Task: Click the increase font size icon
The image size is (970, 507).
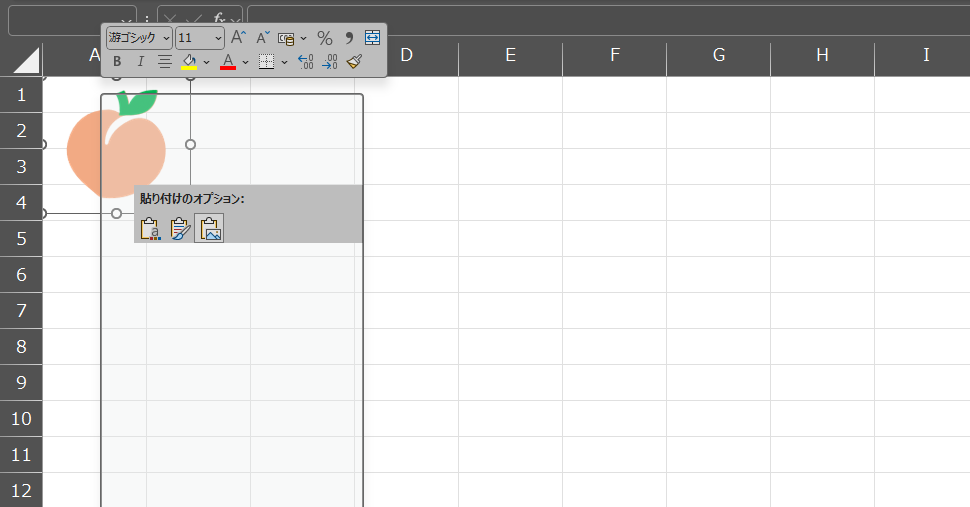Action: (x=238, y=38)
